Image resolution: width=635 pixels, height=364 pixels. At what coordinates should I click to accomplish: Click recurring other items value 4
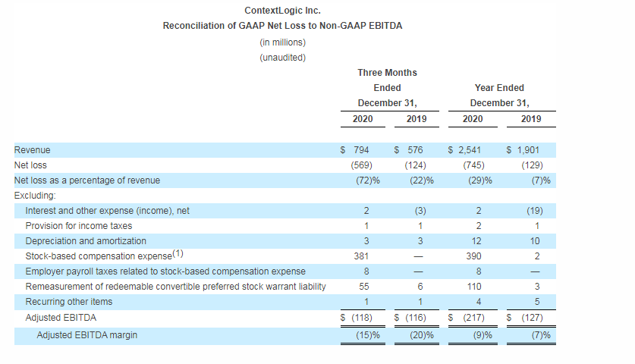[479, 302]
